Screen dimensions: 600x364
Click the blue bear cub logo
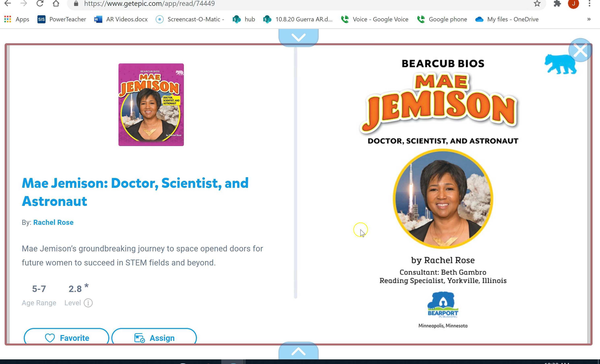tap(561, 64)
